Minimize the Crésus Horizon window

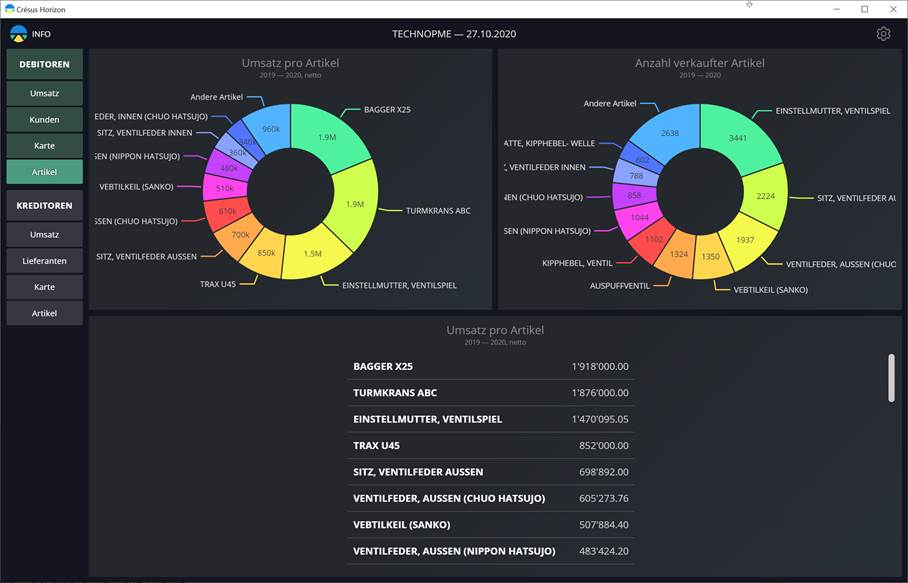click(837, 9)
